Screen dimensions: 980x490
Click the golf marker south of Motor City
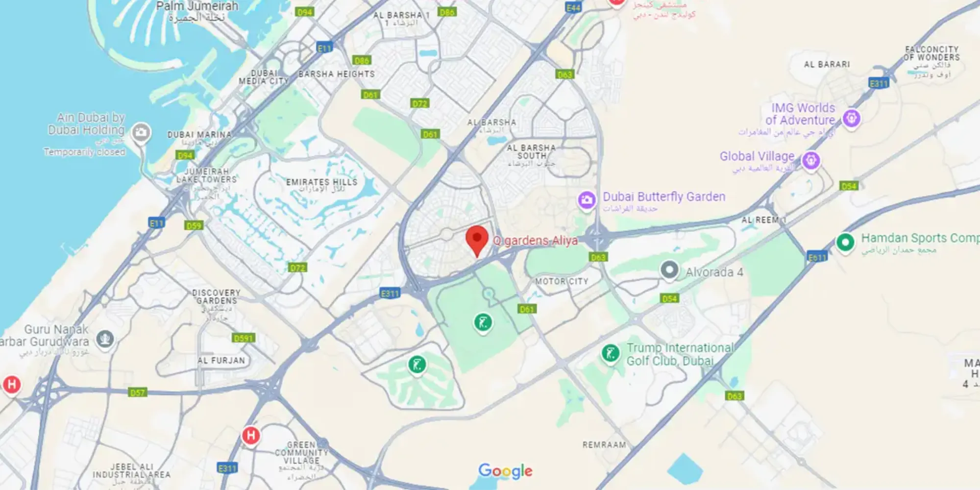(483, 323)
